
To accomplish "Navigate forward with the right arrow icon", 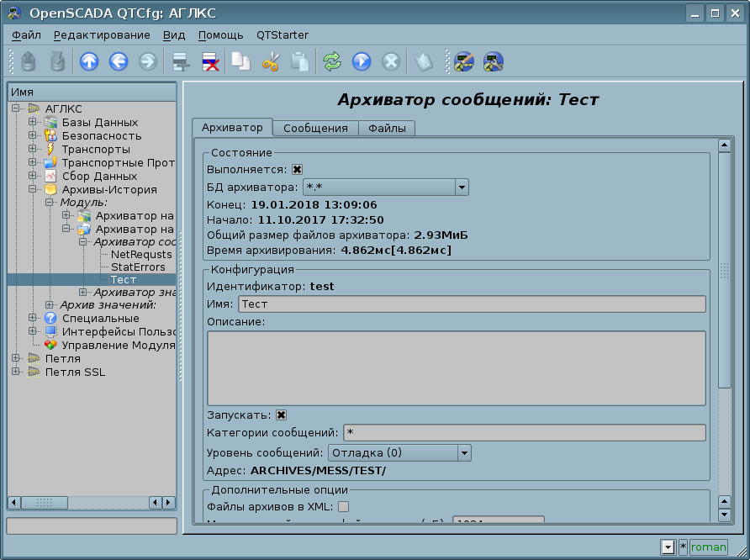I will pos(148,61).
